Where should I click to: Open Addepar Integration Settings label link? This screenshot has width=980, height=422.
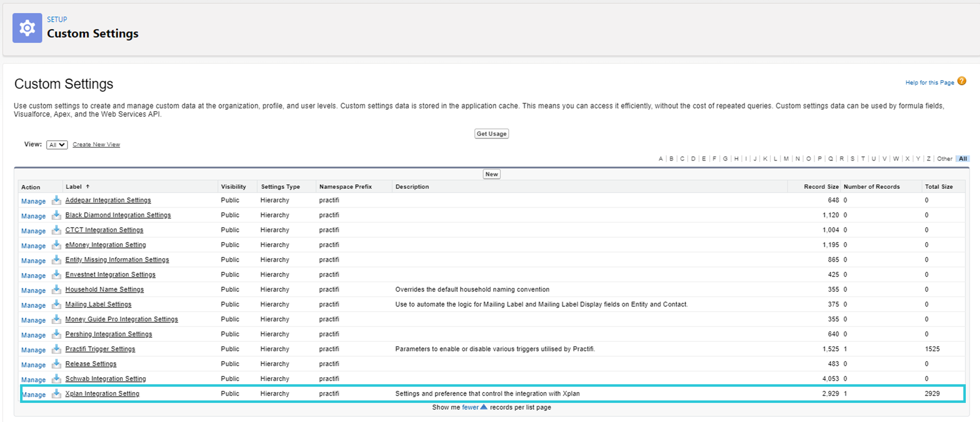(x=108, y=200)
